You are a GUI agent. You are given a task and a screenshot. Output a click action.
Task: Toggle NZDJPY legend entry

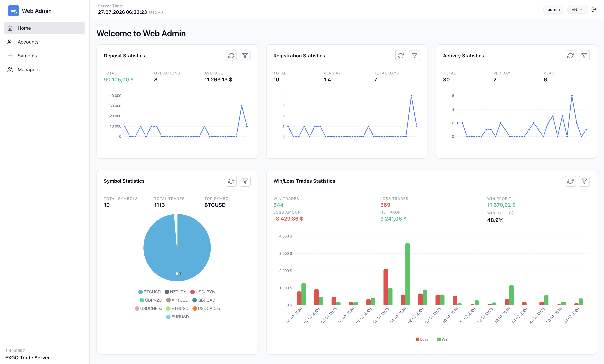click(176, 292)
